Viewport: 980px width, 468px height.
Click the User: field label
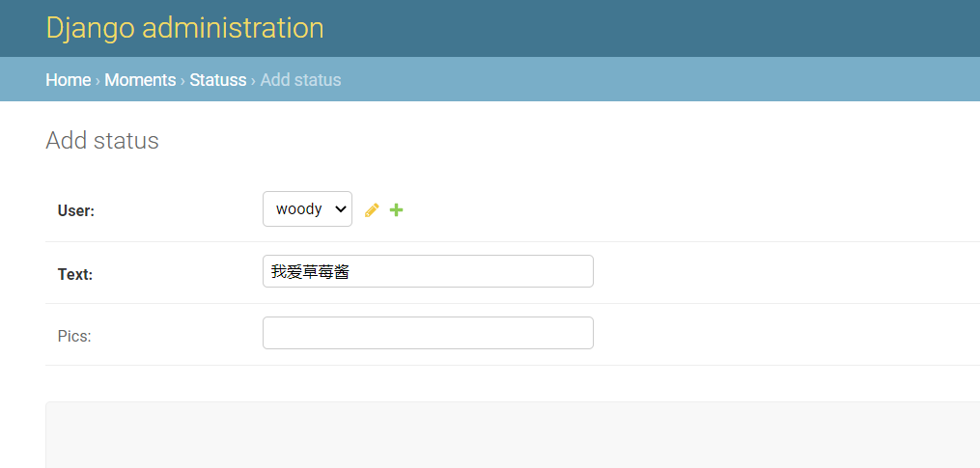75,211
